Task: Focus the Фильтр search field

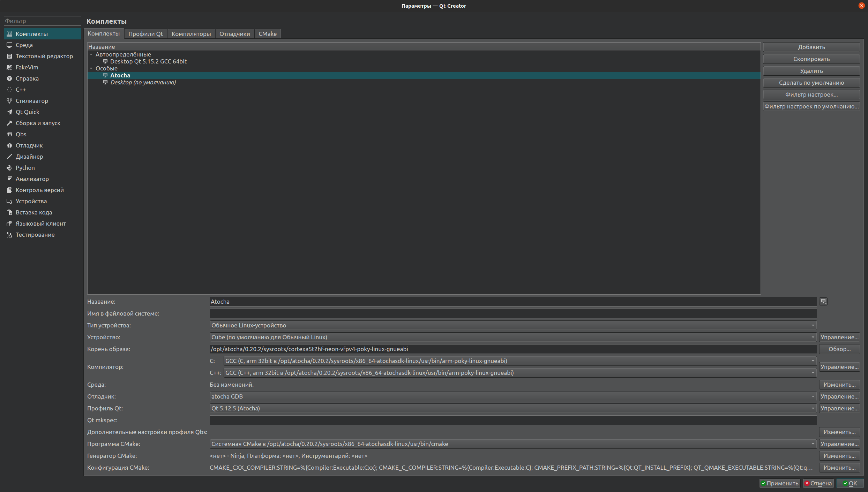Action: pyautogui.click(x=42, y=21)
